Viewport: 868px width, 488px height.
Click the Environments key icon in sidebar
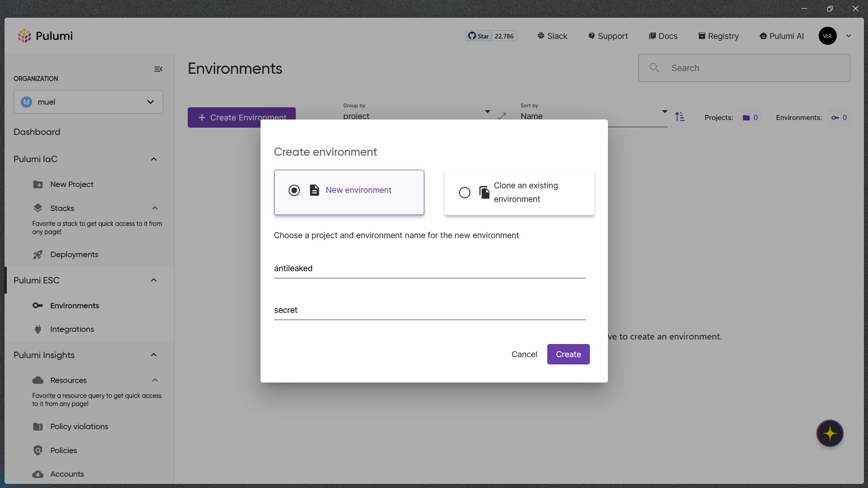[x=38, y=306]
